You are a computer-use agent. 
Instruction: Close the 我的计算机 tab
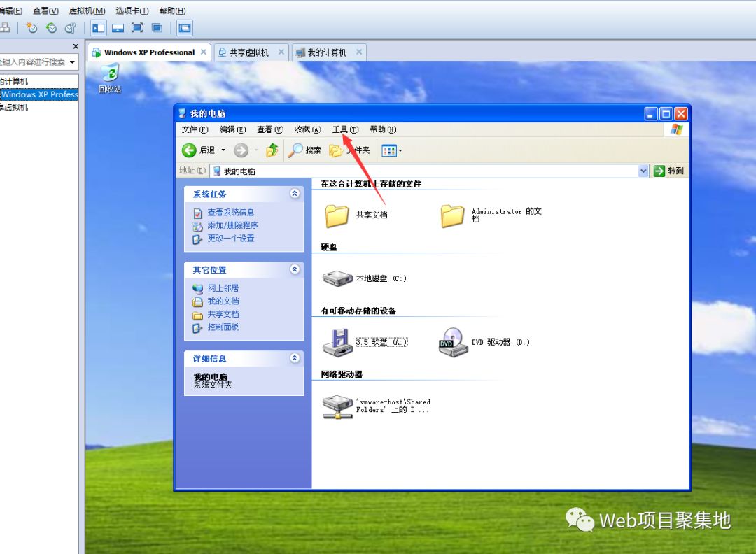[x=358, y=52]
